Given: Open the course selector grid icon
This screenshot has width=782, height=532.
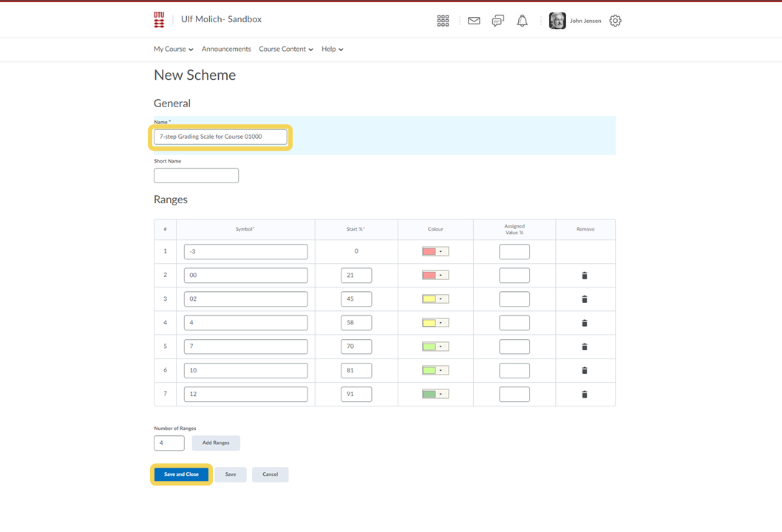Looking at the screenshot, I should (443, 21).
